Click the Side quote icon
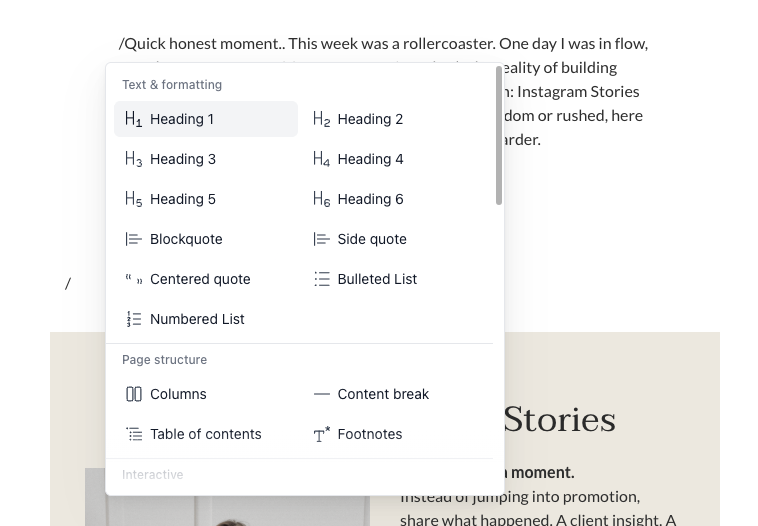 321,239
